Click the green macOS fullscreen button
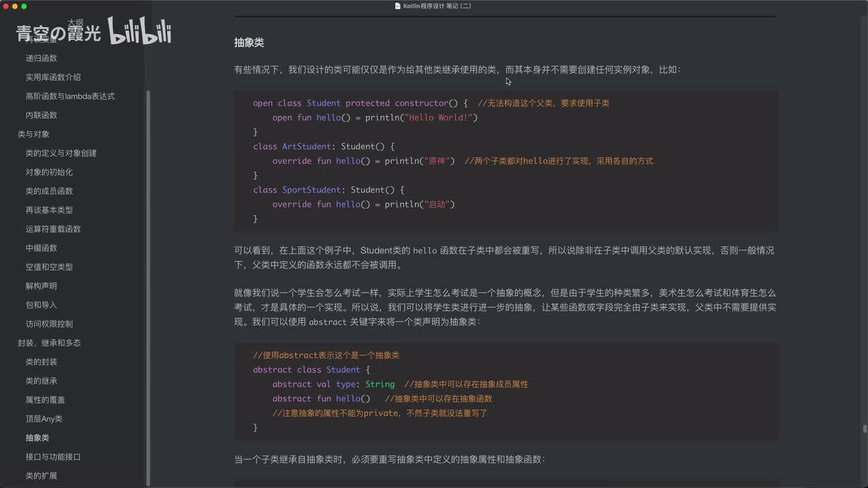The image size is (868, 488). tap(24, 6)
